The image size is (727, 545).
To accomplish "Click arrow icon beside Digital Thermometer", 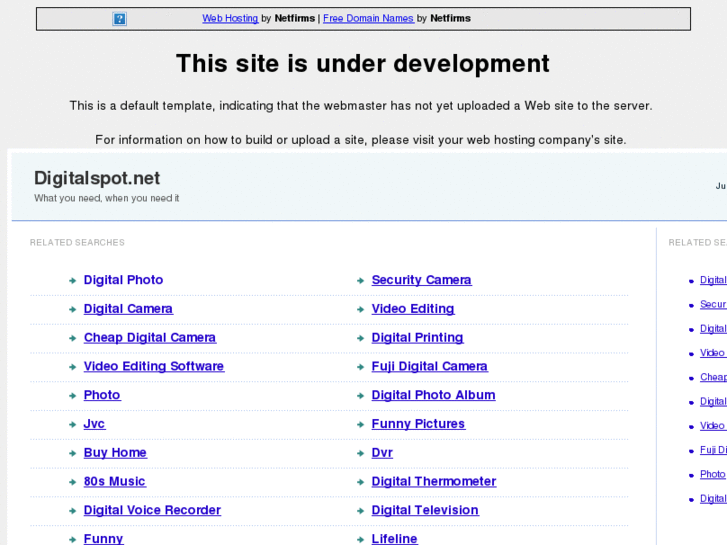I will pos(360,482).
